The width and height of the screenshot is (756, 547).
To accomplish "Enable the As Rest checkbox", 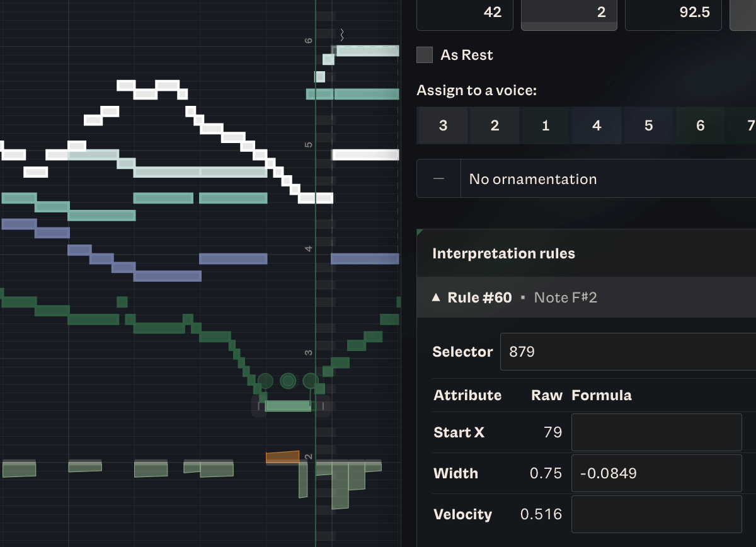I will coord(425,55).
